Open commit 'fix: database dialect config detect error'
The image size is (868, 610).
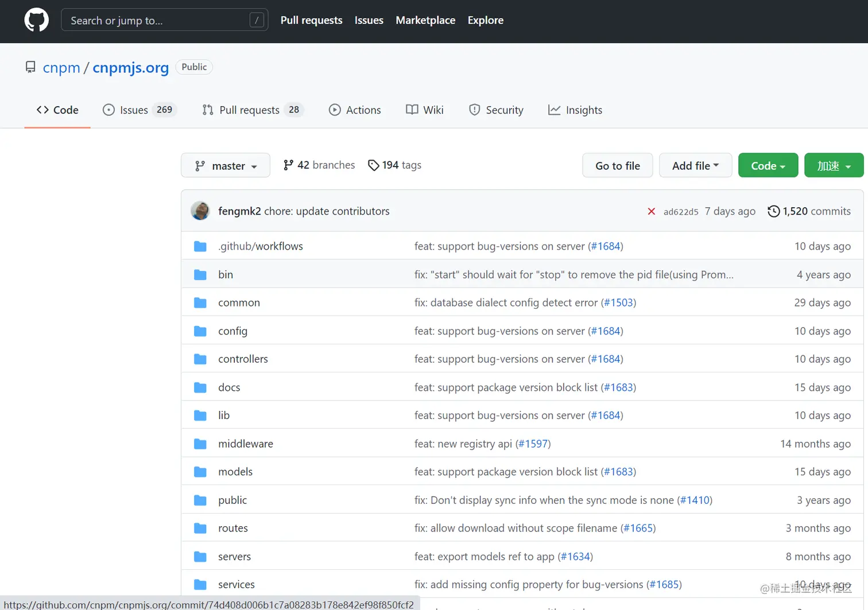[x=506, y=302]
